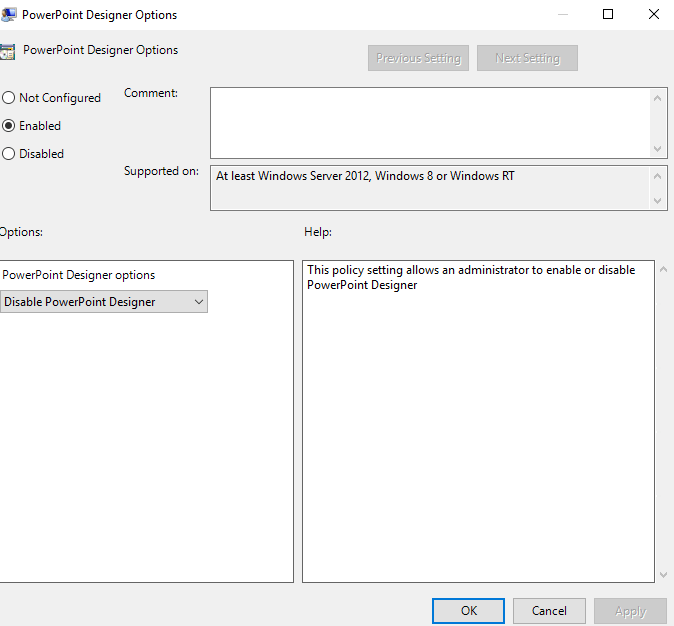The image size is (674, 626).
Task: Click the Apply button
Action: click(x=630, y=611)
